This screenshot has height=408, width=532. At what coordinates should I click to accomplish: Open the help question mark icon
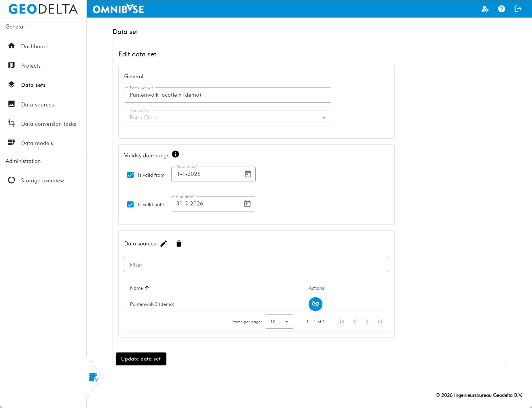pyautogui.click(x=501, y=9)
